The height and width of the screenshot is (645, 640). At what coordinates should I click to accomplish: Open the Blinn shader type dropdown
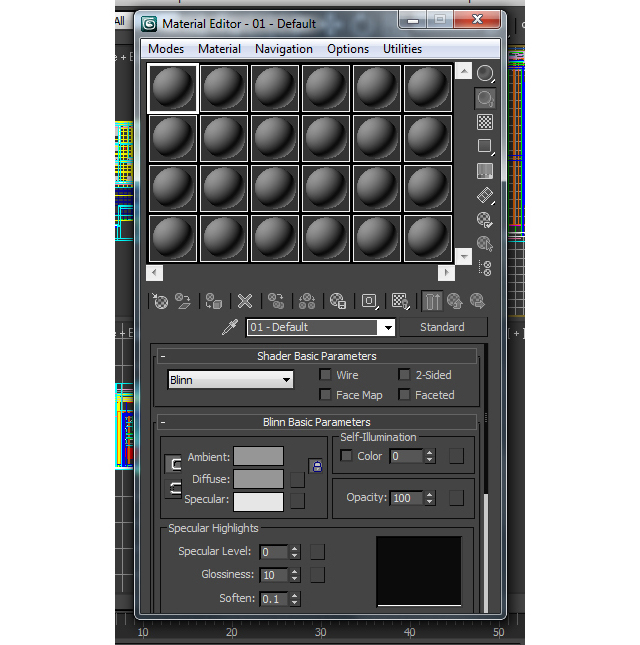click(231, 380)
